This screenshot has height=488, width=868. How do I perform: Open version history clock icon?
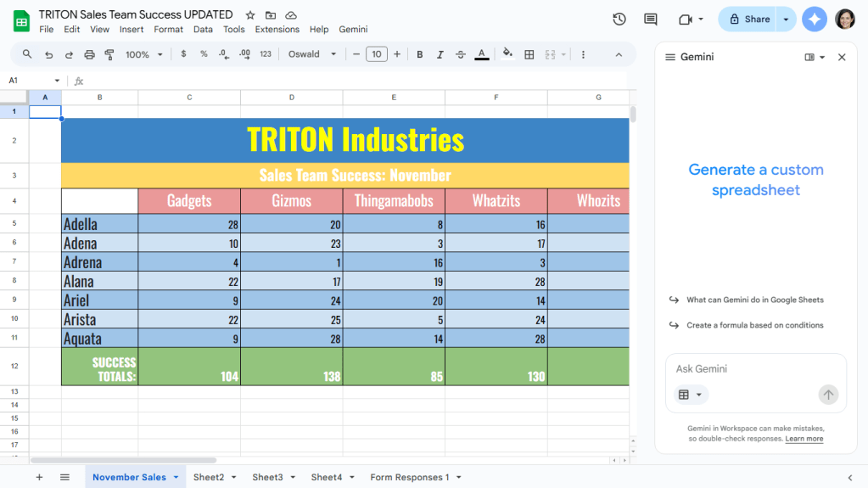[619, 20]
